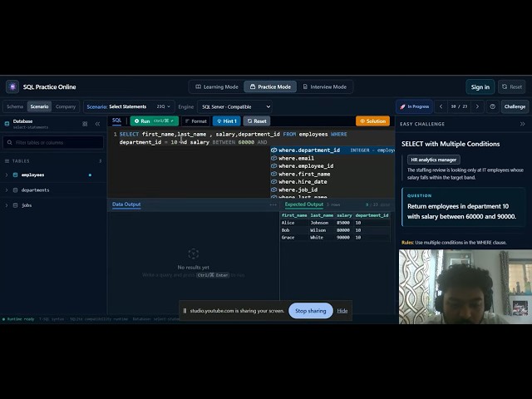Select the Schema view toggle

[15, 106]
